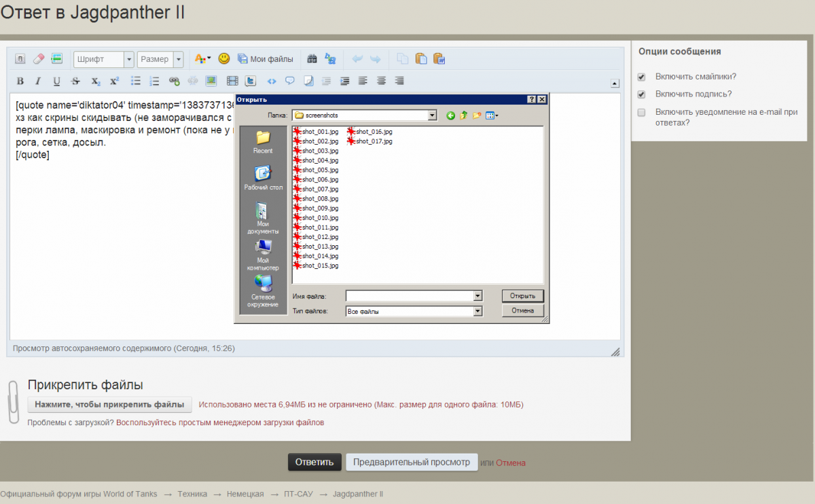This screenshot has width=815, height=504.
Task: Enable e-mail notification on replies checkbox
Action: point(641,112)
